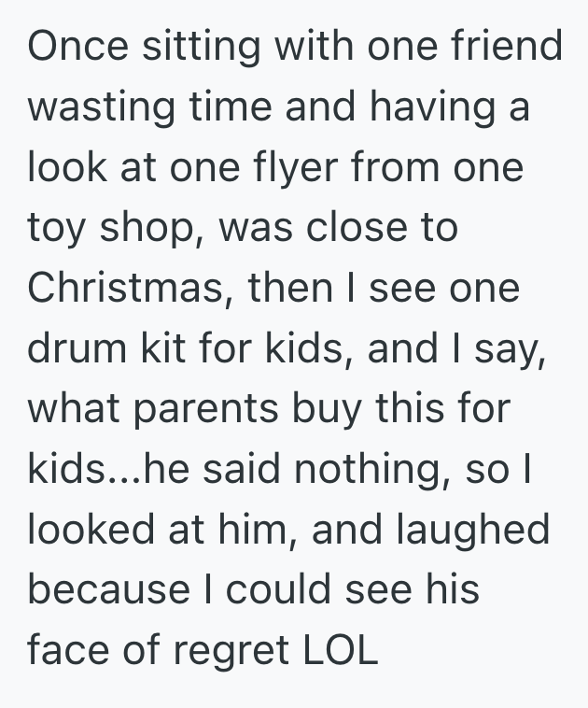Click the word "close" in the text
The height and width of the screenshot is (708, 588).
[360, 229]
